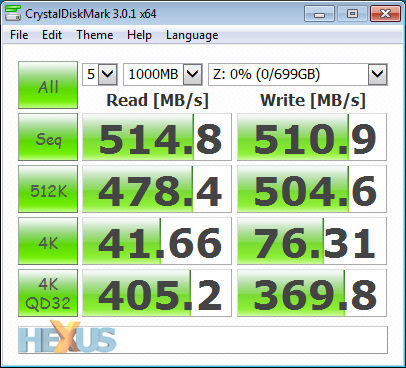Open the Edit menu
The image size is (406, 368).
pyautogui.click(x=52, y=35)
